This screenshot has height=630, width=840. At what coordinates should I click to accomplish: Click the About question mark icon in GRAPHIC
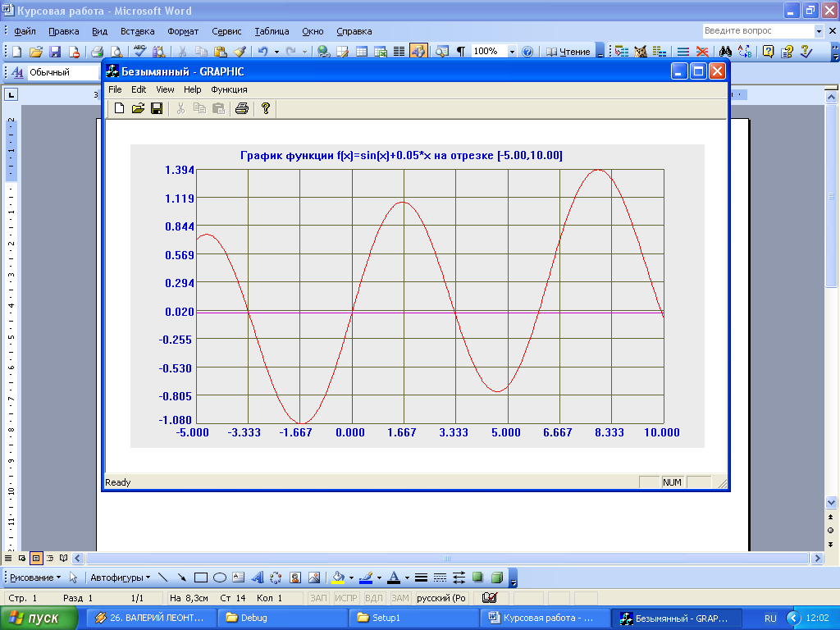(265, 108)
